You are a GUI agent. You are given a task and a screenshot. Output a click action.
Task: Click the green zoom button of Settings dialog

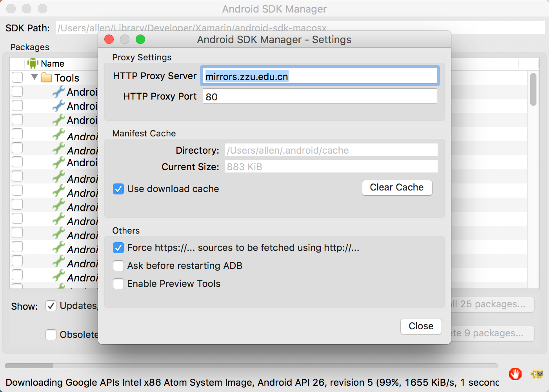(140, 39)
